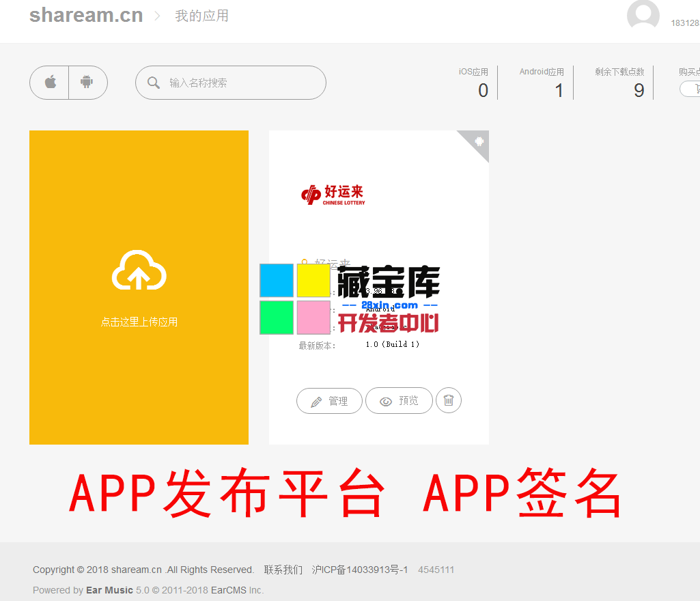The width and height of the screenshot is (700, 601).
Task: Click the 剩余下载点数 value 9
Action: point(639,91)
